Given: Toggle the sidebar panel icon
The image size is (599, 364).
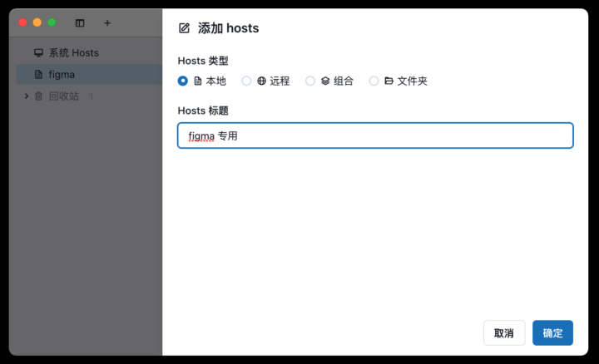Looking at the screenshot, I should tap(80, 23).
